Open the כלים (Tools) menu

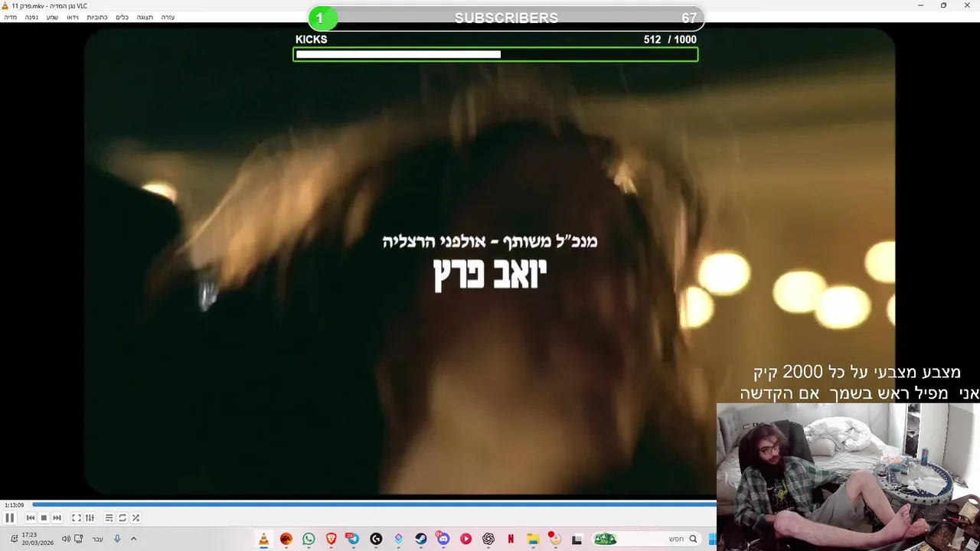point(122,17)
